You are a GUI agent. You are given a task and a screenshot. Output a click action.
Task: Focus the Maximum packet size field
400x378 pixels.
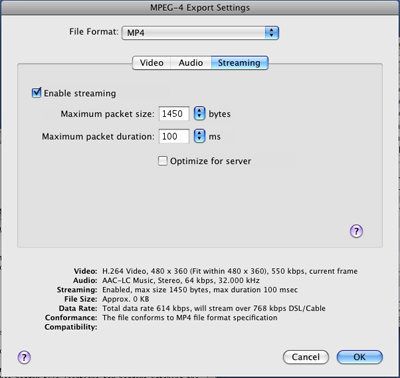coord(174,114)
